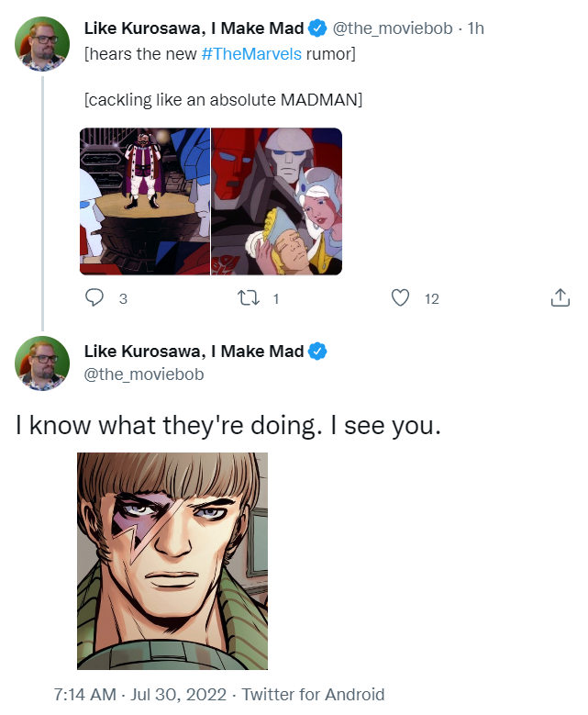This screenshot has height=715, width=588.
Task: Open profile avatar on first tweet
Action: click(42, 43)
